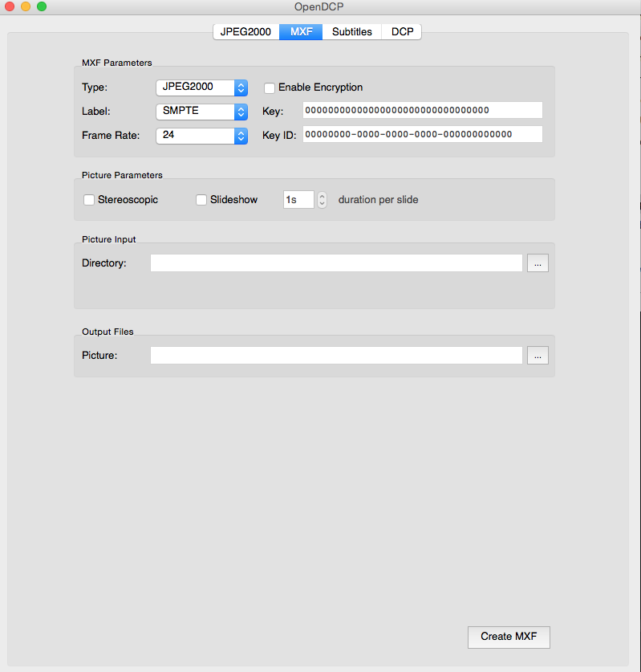Switch to the JPEG2000 tab
641x672 pixels.
(245, 32)
